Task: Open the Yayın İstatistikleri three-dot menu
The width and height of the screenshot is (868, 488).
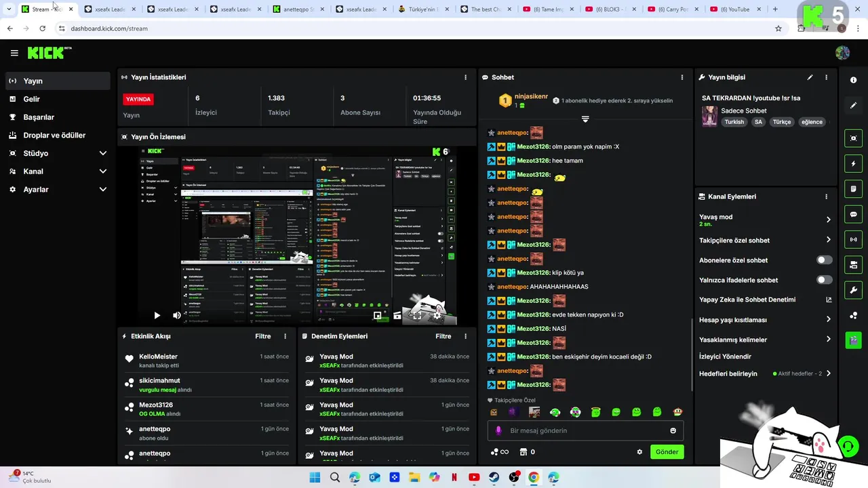Action: [x=465, y=77]
